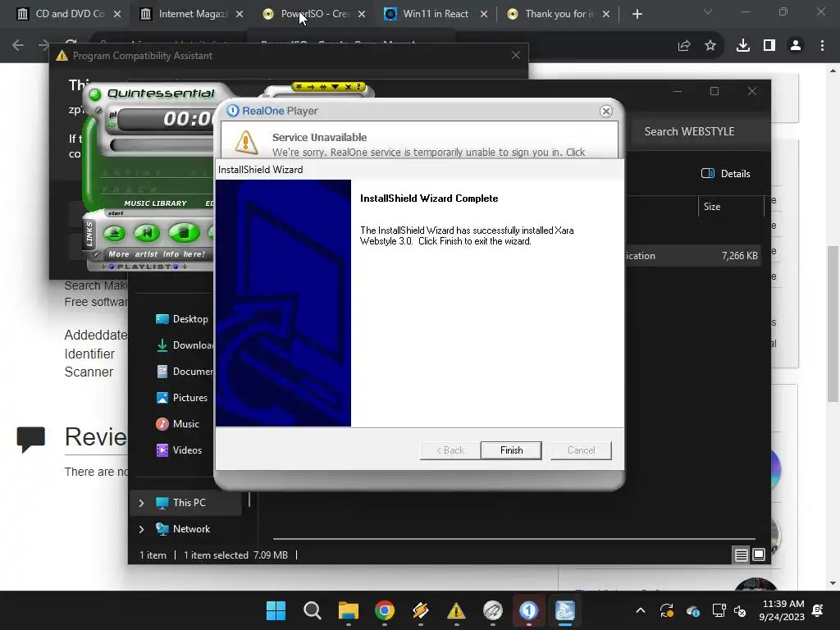Click 'More artist info here!' in Quintessential
840x630 pixels.
[157, 254]
